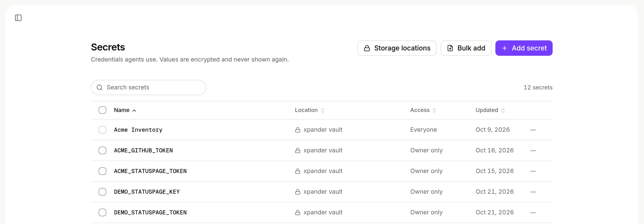Focus the Search secrets field
This screenshot has height=224, width=644.
point(149,87)
